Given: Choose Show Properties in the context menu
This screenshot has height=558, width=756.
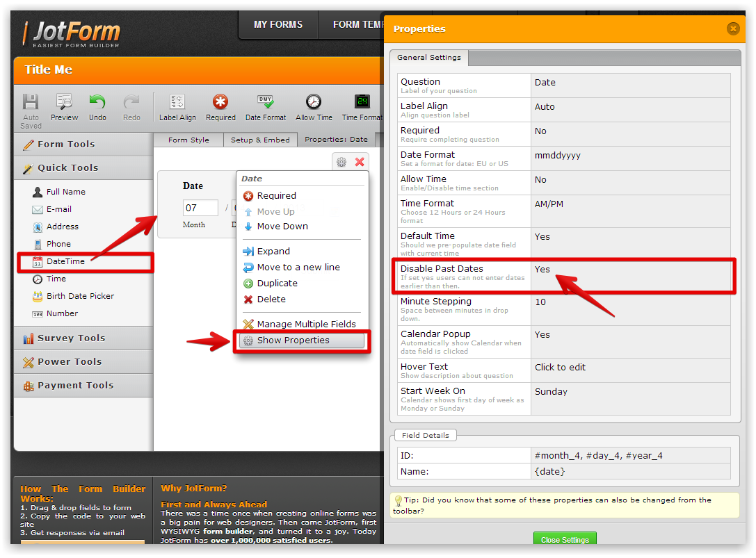Looking at the screenshot, I should coord(302,340).
